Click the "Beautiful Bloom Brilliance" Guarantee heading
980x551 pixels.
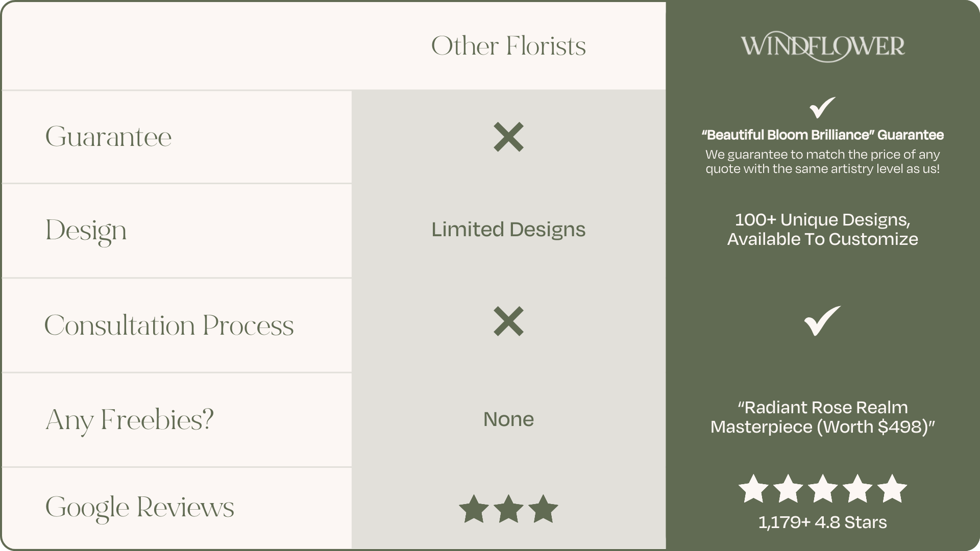pos(822,135)
